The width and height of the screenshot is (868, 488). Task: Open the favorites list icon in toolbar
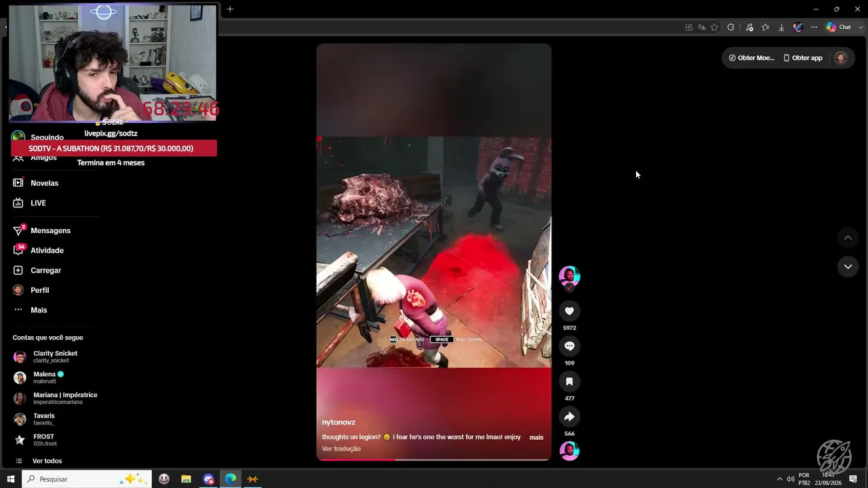coord(766,27)
